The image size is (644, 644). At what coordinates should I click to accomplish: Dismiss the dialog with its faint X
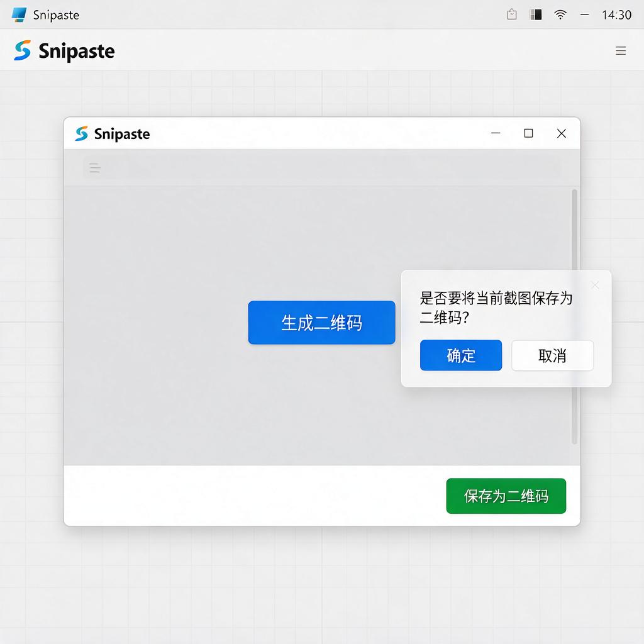coord(595,285)
